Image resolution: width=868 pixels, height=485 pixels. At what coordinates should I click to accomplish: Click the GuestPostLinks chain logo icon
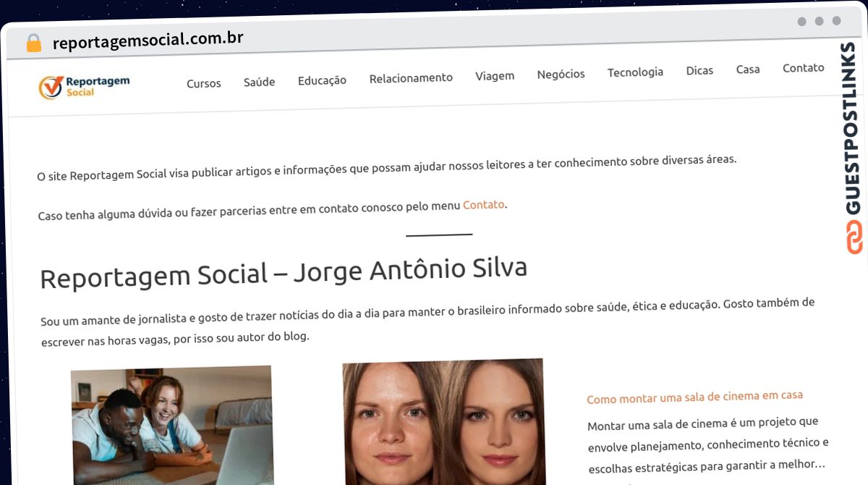click(854, 237)
